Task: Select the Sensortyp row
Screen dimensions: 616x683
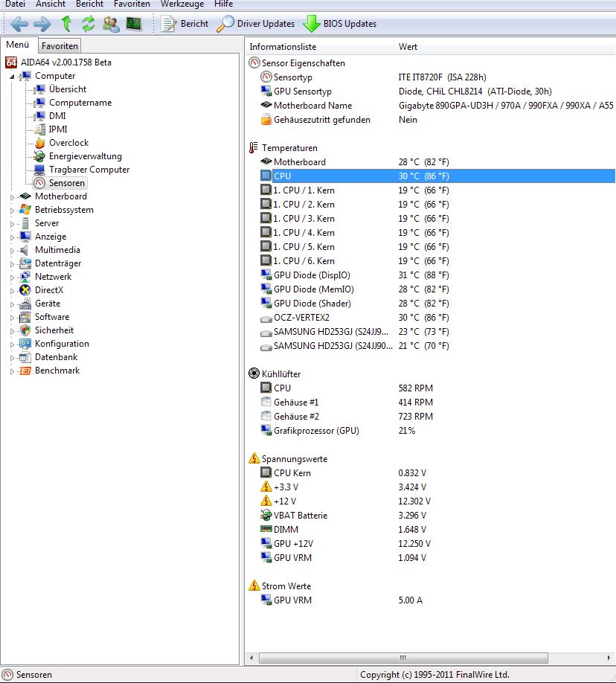Action: (431, 77)
